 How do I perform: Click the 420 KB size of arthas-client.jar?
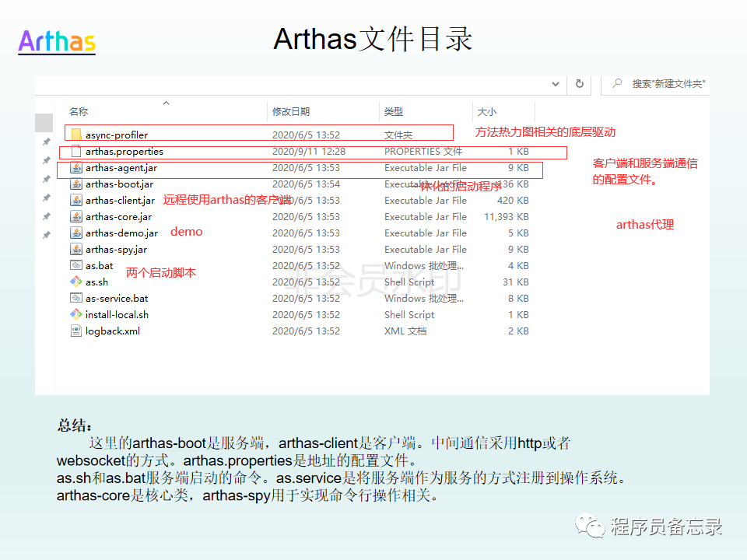coord(513,201)
